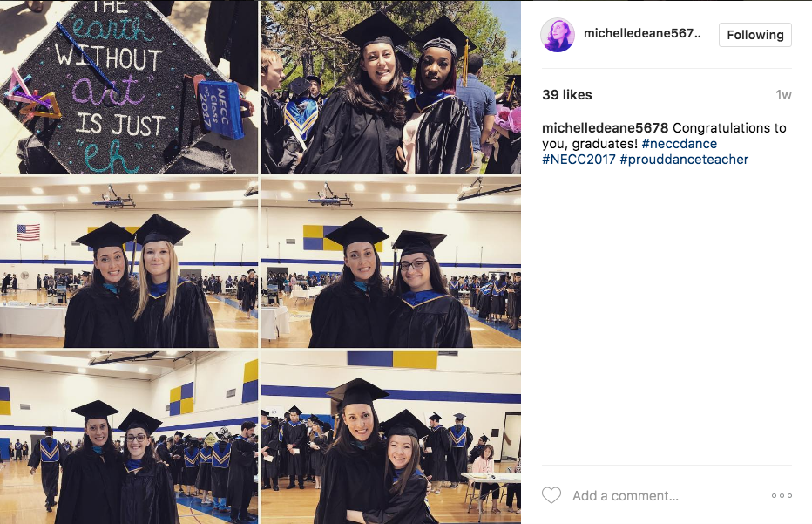The image size is (812, 524).
Task: Click the 1w post timestamp
Action: coord(783,95)
